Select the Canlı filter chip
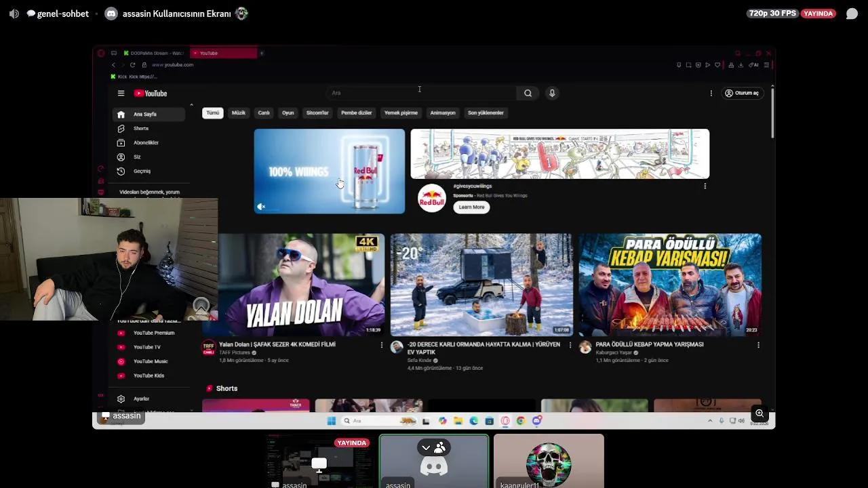 (264, 113)
